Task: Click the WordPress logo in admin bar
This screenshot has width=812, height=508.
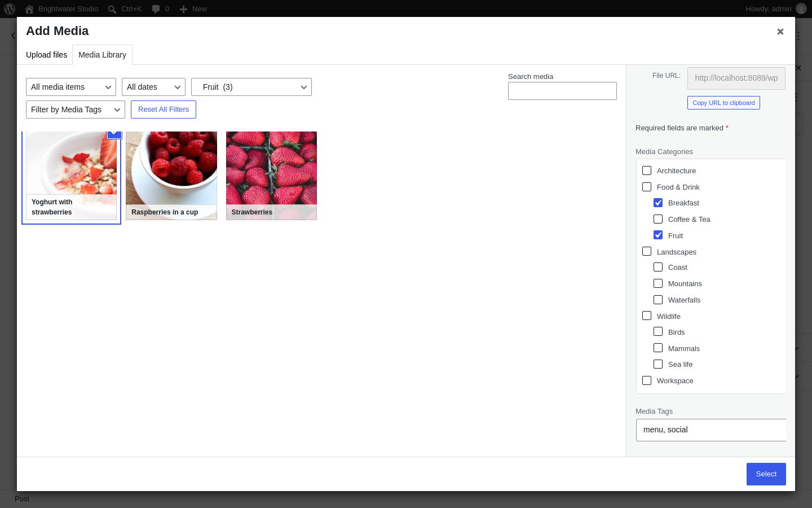Action: coord(10,9)
